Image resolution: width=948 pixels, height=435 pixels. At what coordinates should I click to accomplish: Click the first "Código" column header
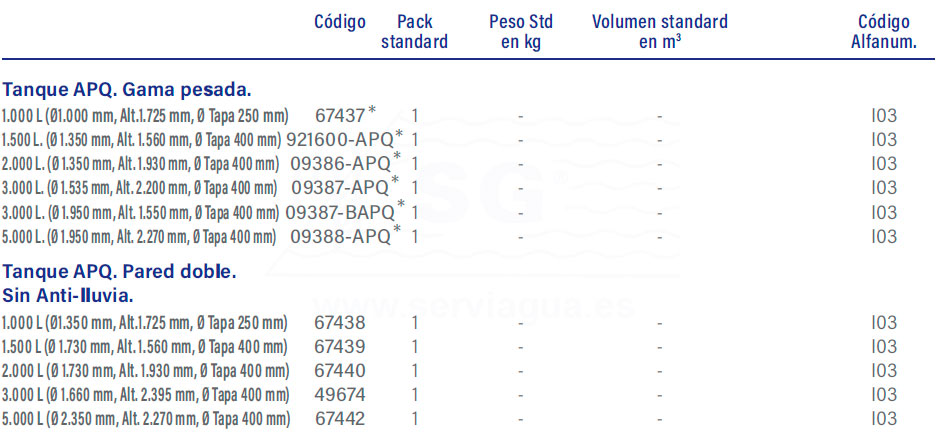(x=340, y=22)
